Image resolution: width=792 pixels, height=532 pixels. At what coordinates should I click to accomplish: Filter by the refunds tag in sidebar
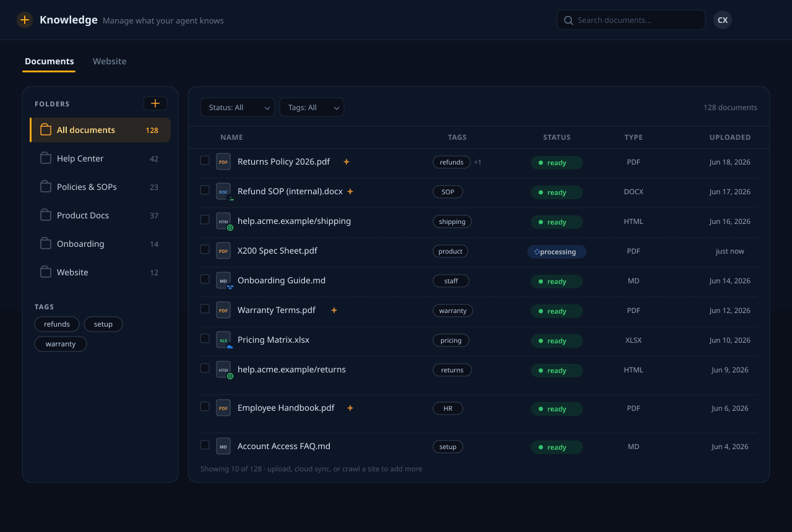[57, 324]
